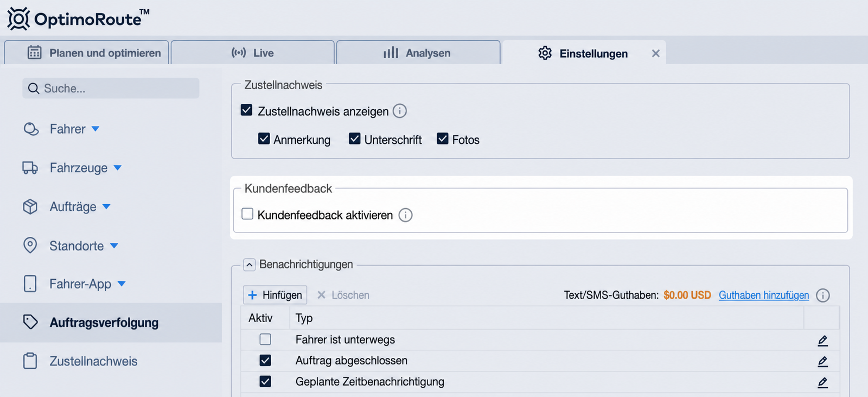
Task: Click the Typ column header
Action: point(304,318)
